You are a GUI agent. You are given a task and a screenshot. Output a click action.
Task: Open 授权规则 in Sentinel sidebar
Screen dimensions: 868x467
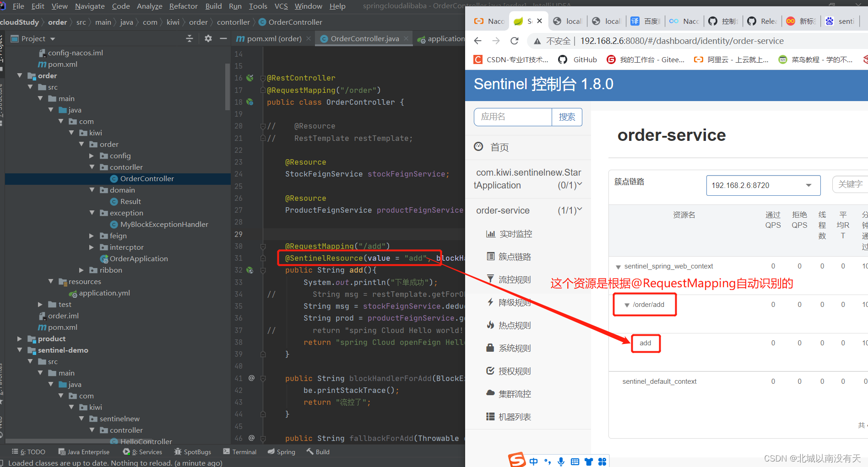pos(509,371)
